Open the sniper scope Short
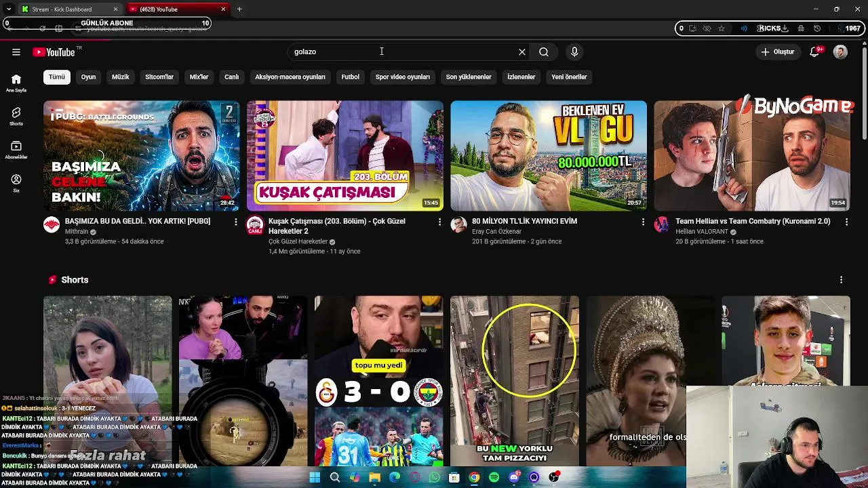Screen dimensions: 868x488 tap(243, 381)
